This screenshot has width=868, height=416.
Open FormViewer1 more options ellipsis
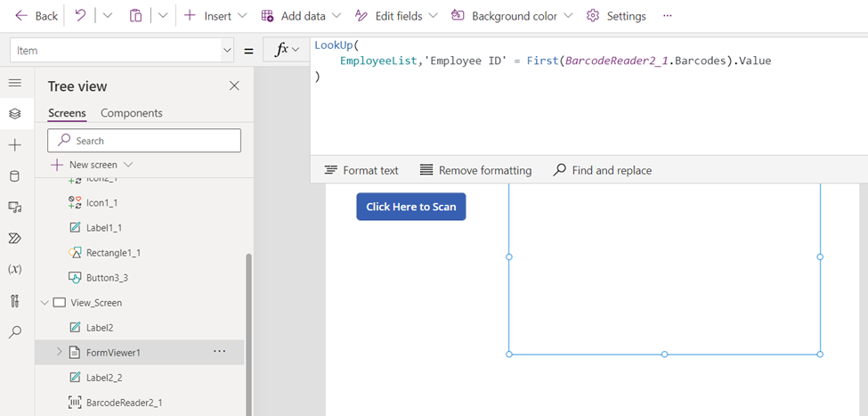click(220, 351)
